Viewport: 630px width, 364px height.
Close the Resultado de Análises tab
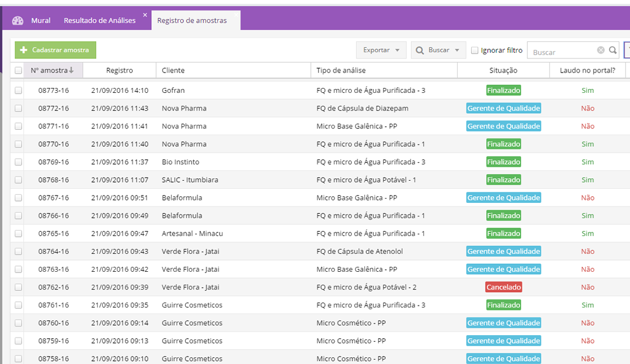[145, 15]
